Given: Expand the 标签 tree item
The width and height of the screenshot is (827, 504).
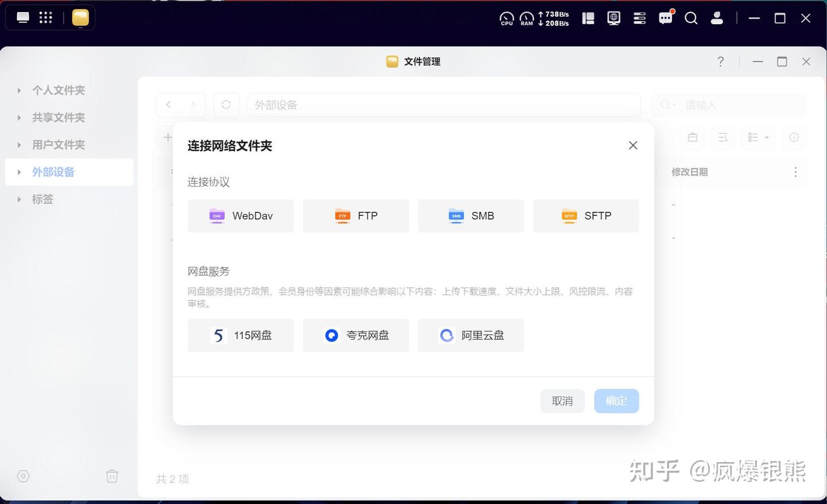Looking at the screenshot, I should (x=19, y=199).
